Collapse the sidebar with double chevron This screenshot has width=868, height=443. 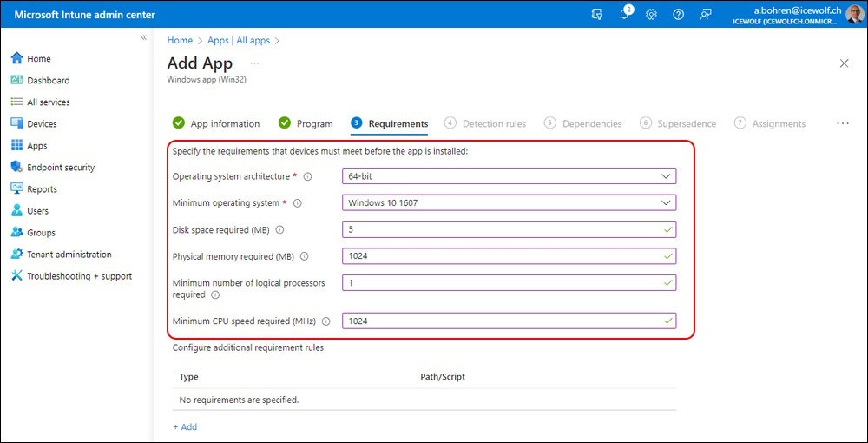143,37
